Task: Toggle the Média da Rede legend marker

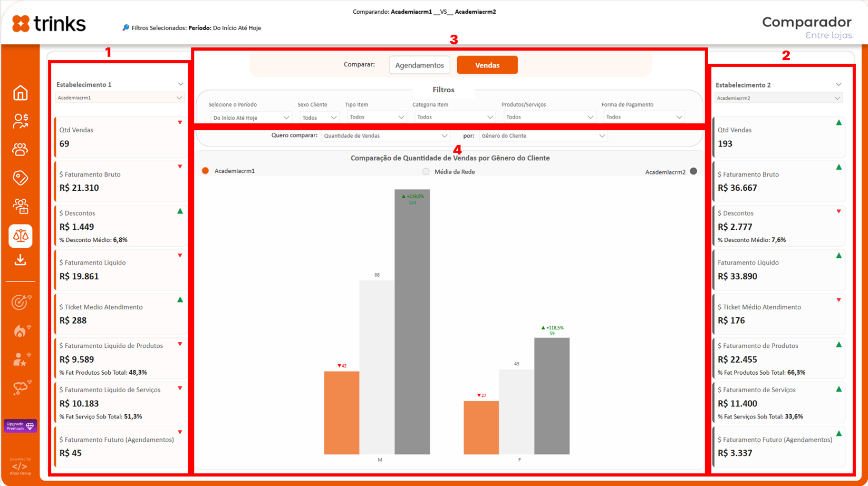Action: [426, 172]
